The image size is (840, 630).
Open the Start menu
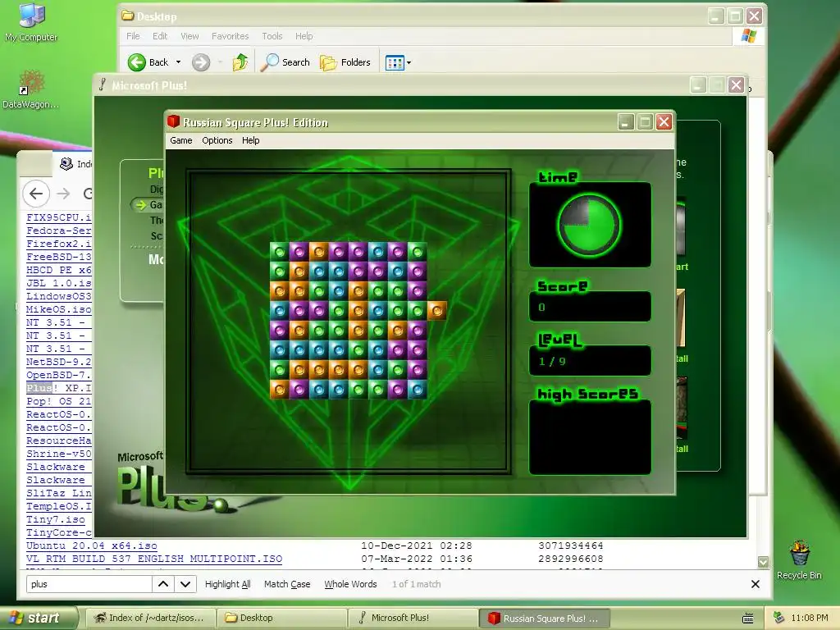point(38,618)
